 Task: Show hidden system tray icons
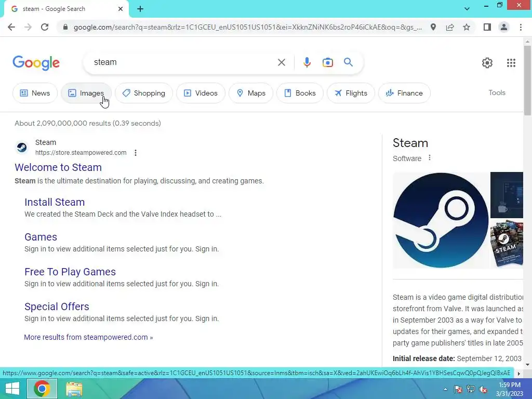pos(445,389)
